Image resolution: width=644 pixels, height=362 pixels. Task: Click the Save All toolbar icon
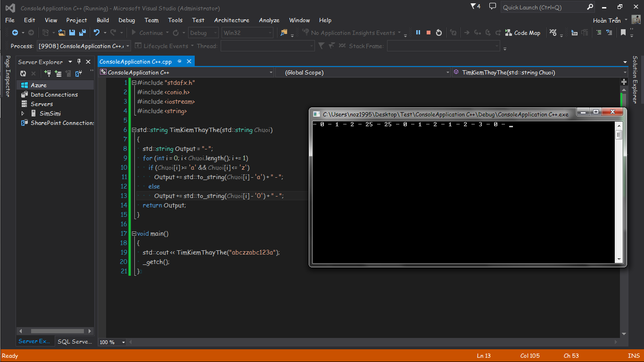pyautogui.click(x=83, y=33)
